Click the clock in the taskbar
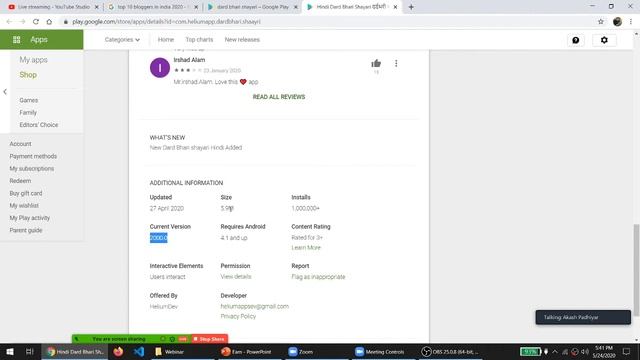This screenshot has height=360, width=640. 604,351
